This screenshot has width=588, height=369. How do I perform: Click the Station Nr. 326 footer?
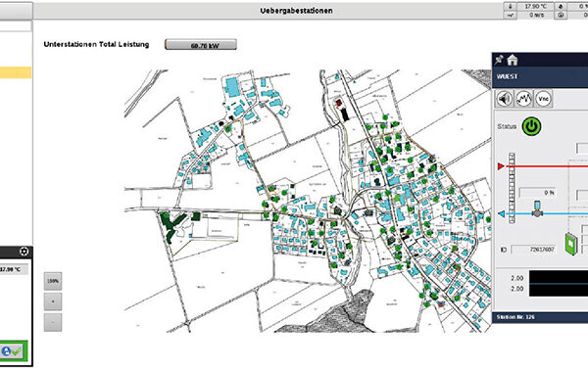pyautogui.click(x=515, y=317)
